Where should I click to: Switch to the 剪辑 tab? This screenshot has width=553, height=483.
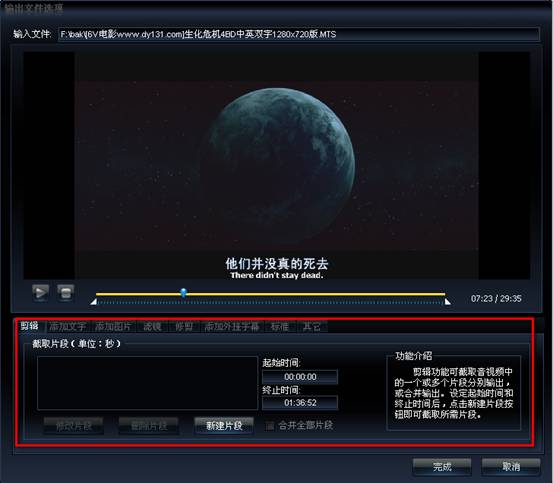[30, 326]
